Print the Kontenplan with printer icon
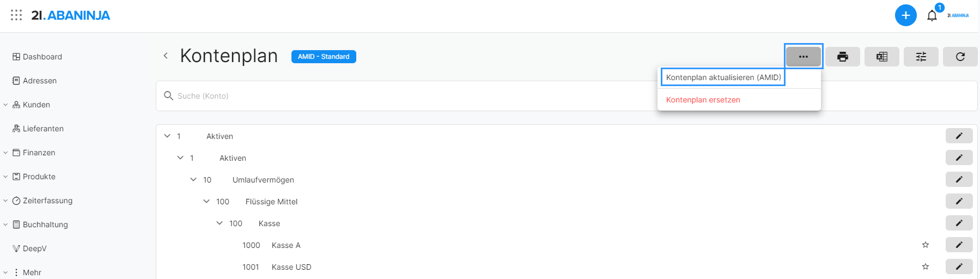Screen dimensions: 980x279 pos(842,57)
